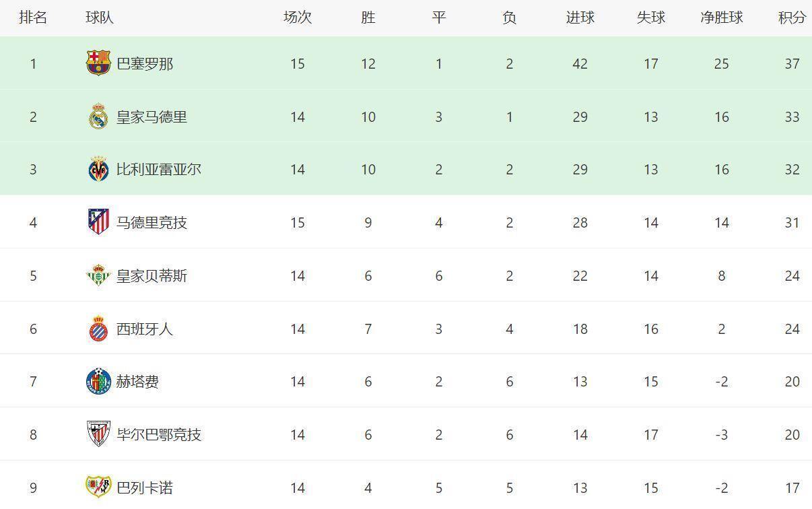Click the 排名 column header
Screen dimensions: 812x509
point(33,18)
